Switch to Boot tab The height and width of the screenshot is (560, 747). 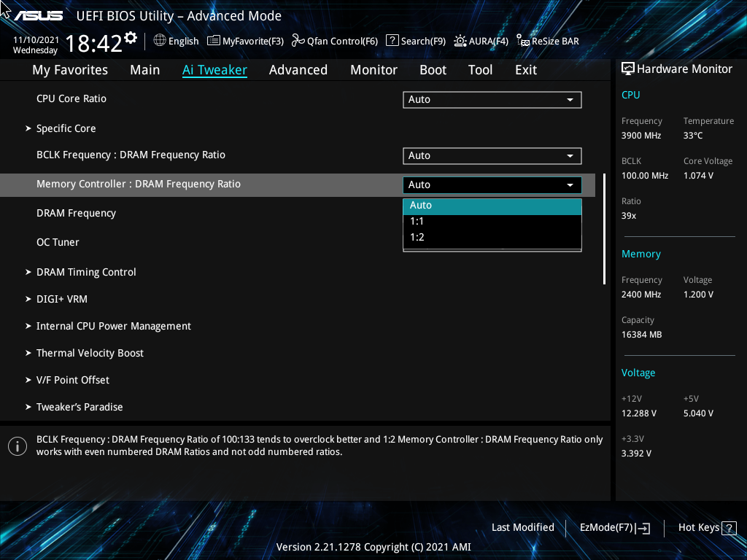(x=433, y=70)
